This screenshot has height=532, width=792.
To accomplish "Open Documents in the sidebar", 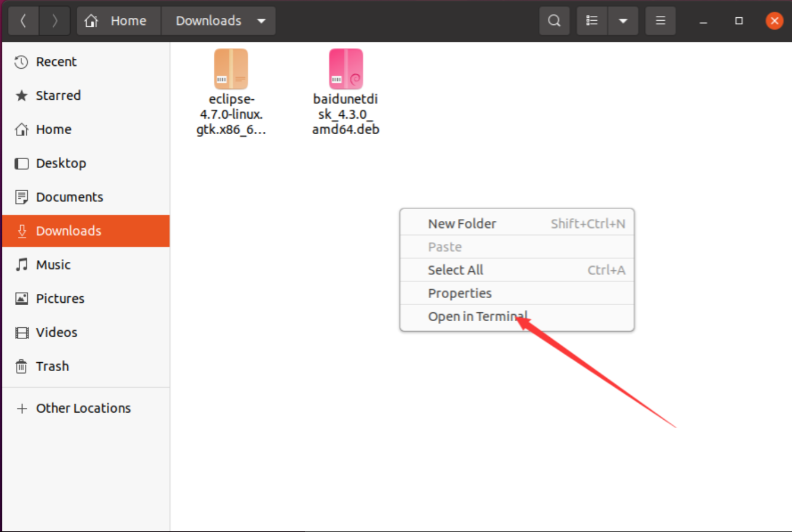I will 85,197.
